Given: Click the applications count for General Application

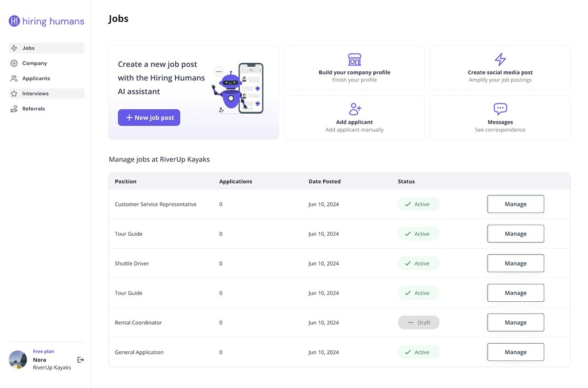Looking at the screenshot, I should (221, 352).
